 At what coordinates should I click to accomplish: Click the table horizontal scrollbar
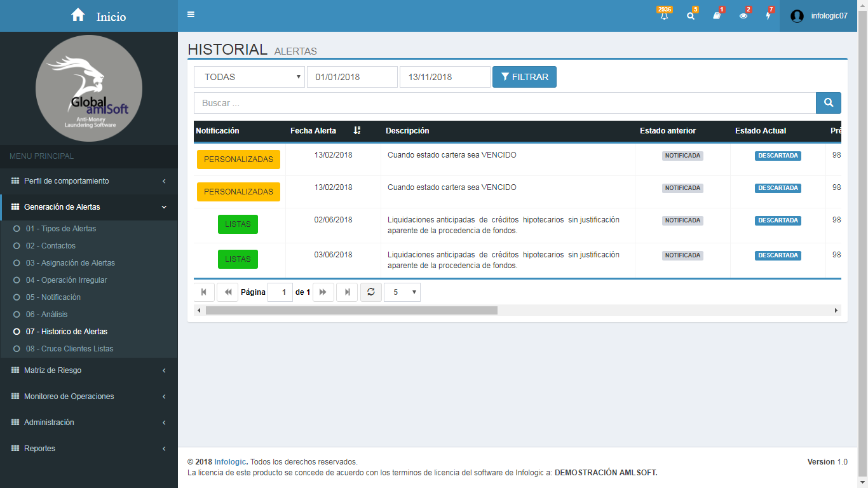(x=351, y=311)
